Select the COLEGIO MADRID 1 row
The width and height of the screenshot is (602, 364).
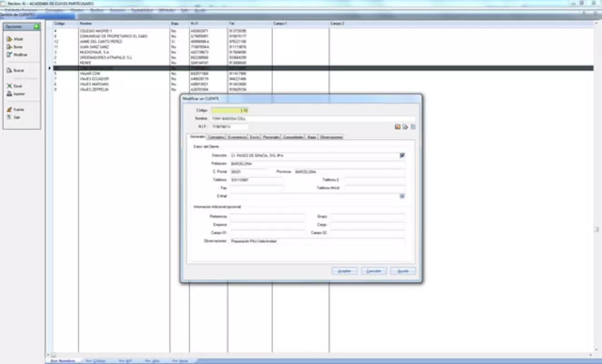[323, 31]
